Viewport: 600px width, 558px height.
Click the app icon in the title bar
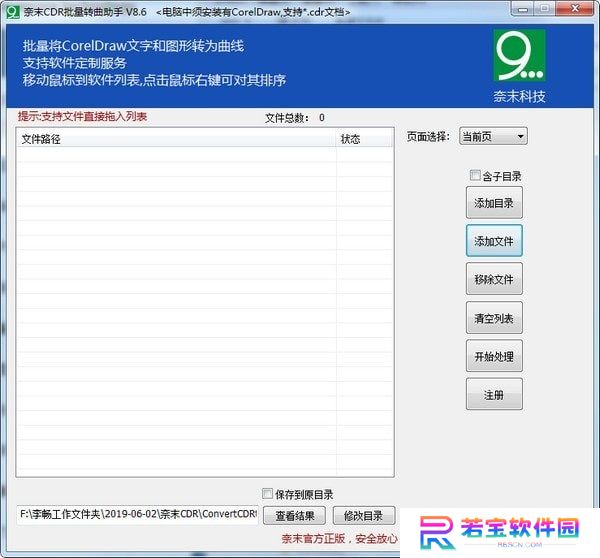[x=13, y=12]
